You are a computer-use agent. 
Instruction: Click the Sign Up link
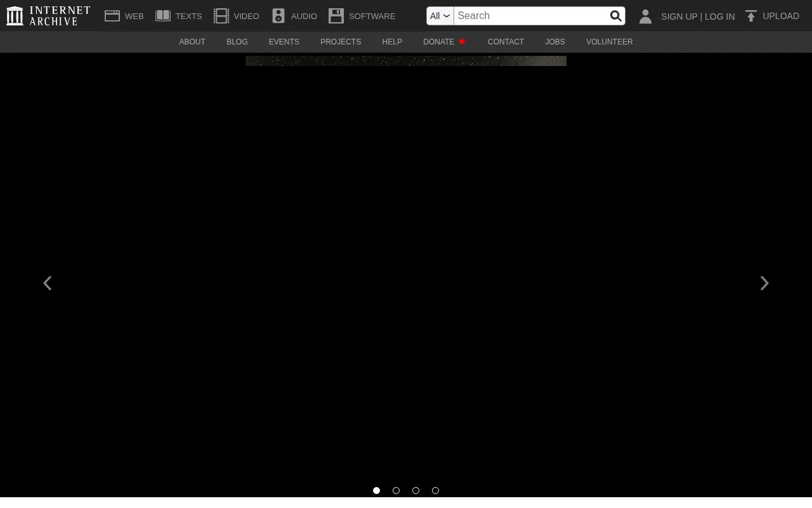pos(679,17)
